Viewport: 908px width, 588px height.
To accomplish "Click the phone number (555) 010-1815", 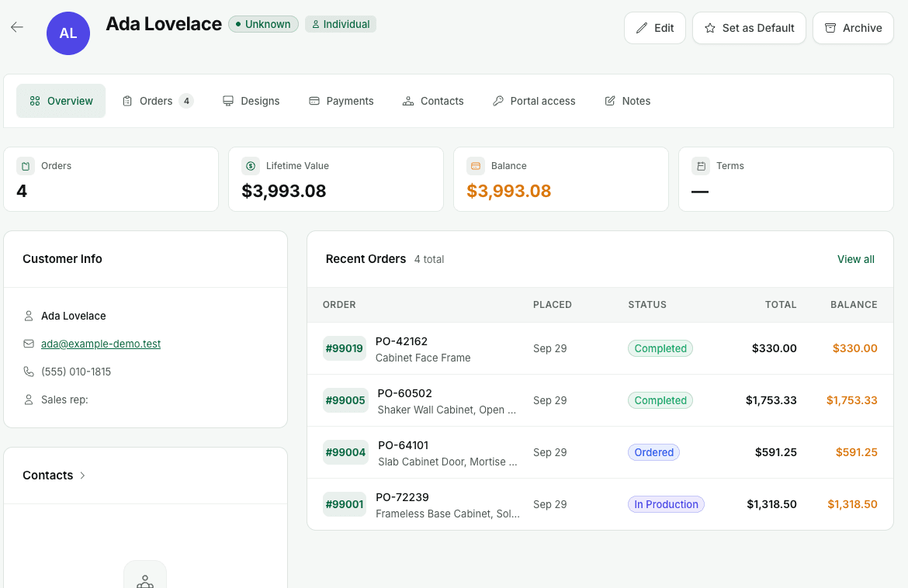I will pyautogui.click(x=76, y=372).
